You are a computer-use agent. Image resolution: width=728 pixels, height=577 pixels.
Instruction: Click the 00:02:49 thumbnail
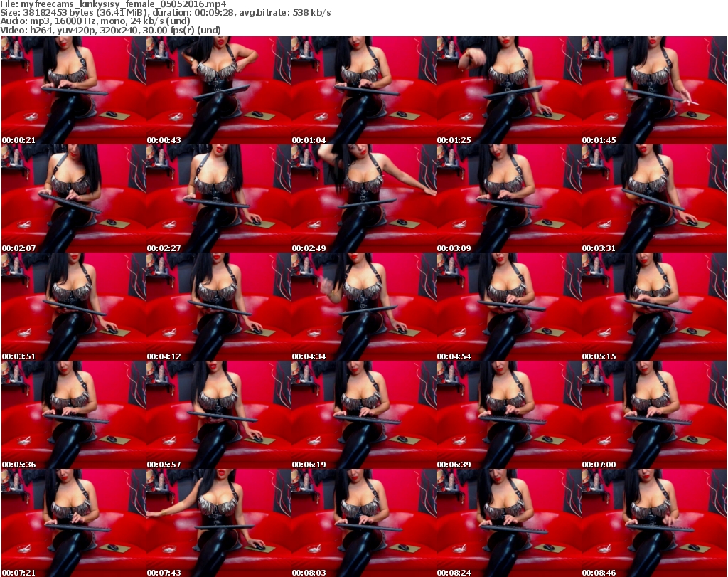coord(363,198)
